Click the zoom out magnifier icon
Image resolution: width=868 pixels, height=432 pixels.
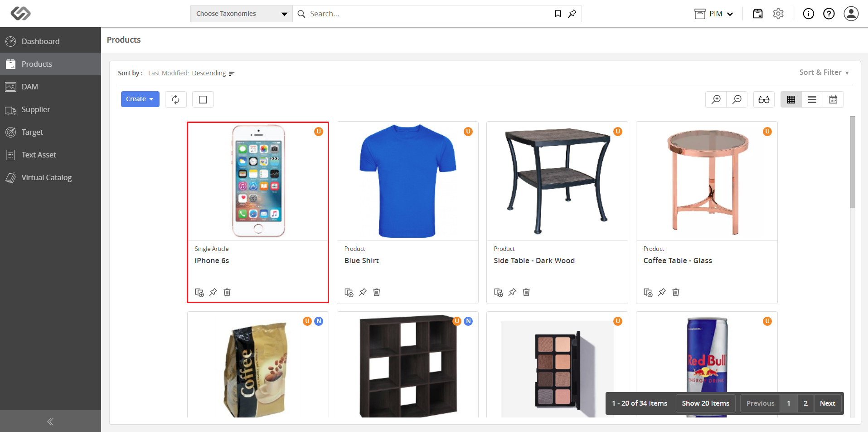(x=737, y=99)
